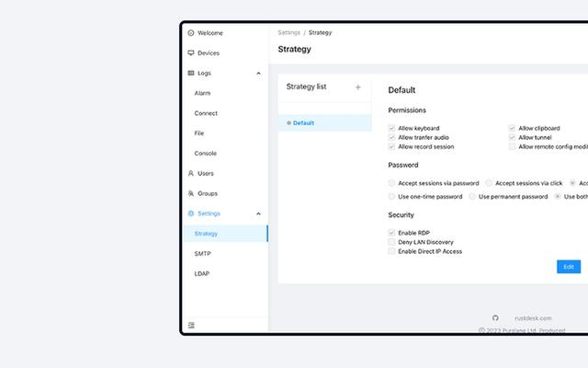Collapse the Settings section chevron
Screen dimensions: 588x368
click(258, 213)
